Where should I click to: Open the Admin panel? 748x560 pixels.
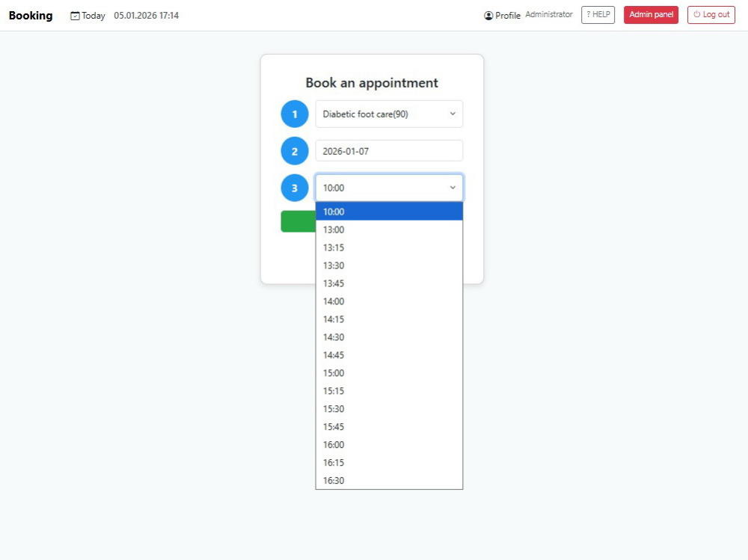coord(651,15)
